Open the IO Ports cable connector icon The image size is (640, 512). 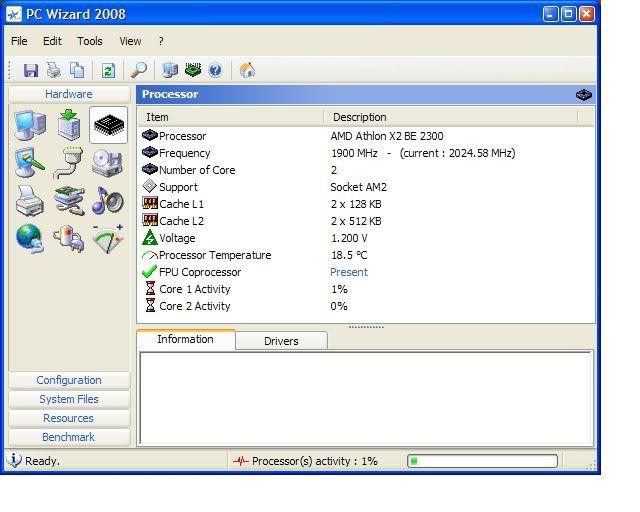[x=69, y=163]
